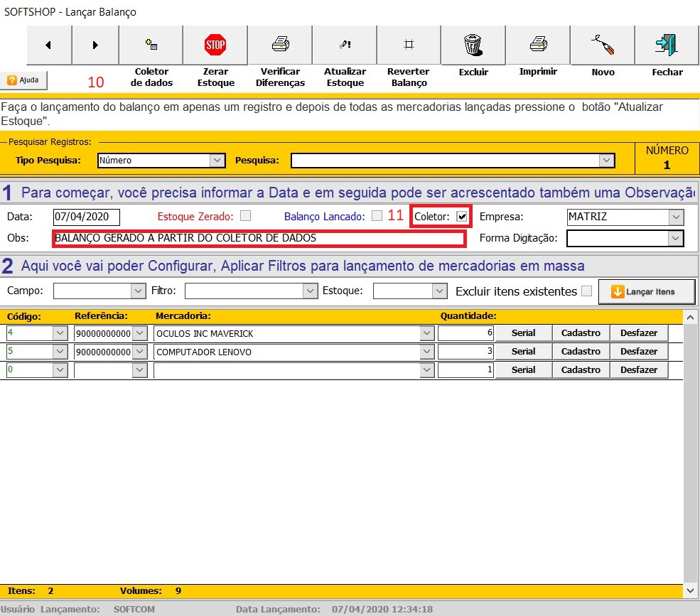700x616 pixels.
Task: Go to the previous record arrow
Action: 48,45
